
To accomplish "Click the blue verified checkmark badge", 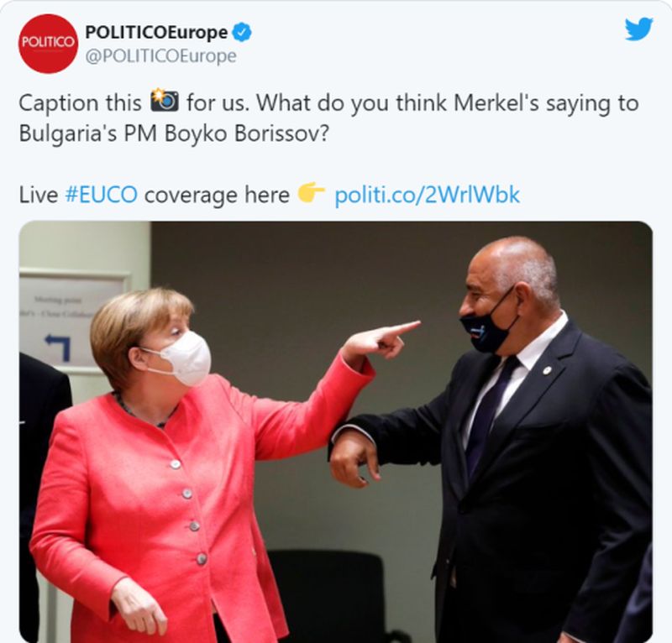I will (242, 32).
